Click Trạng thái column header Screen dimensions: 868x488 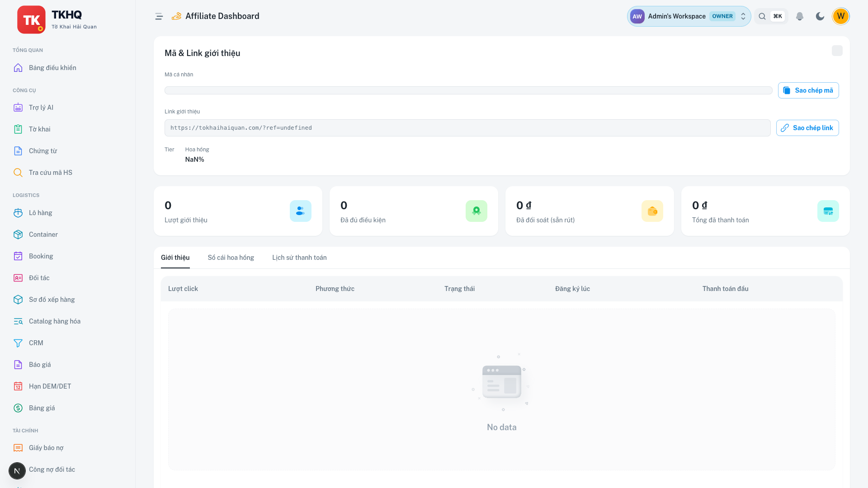pos(459,289)
